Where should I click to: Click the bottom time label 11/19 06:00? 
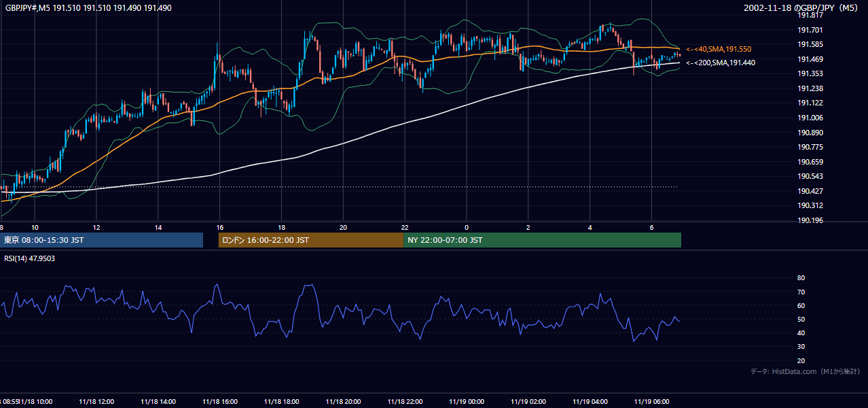coord(652,401)
